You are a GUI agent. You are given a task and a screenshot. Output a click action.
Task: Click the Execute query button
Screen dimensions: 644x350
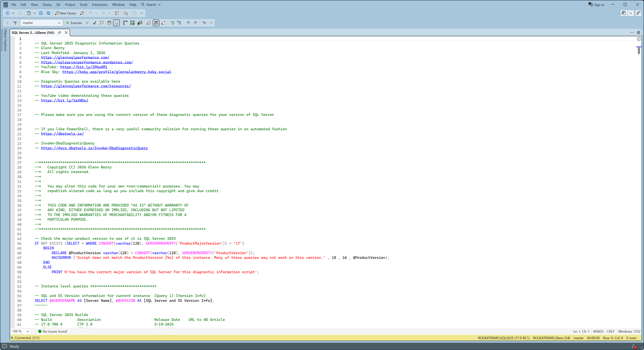pos(74,23)
